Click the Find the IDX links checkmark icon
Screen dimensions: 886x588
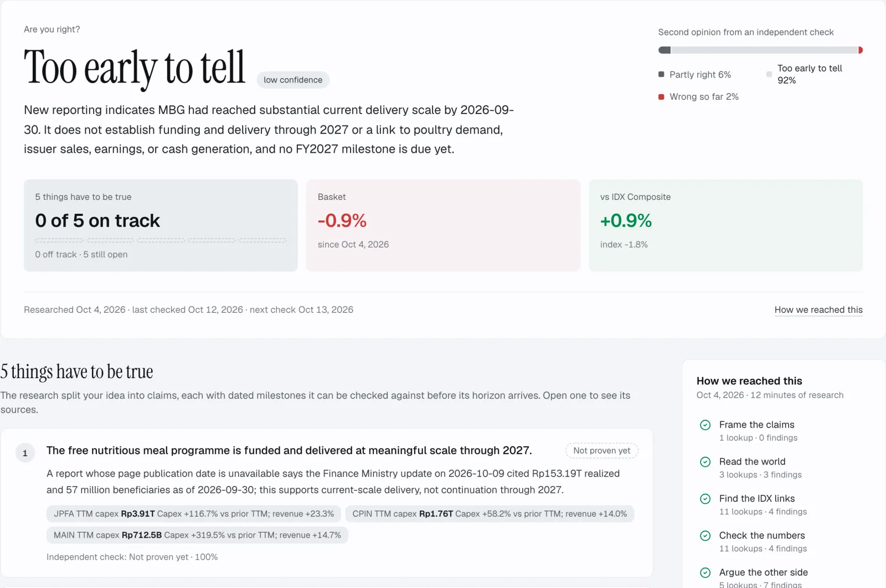point(705,499)
